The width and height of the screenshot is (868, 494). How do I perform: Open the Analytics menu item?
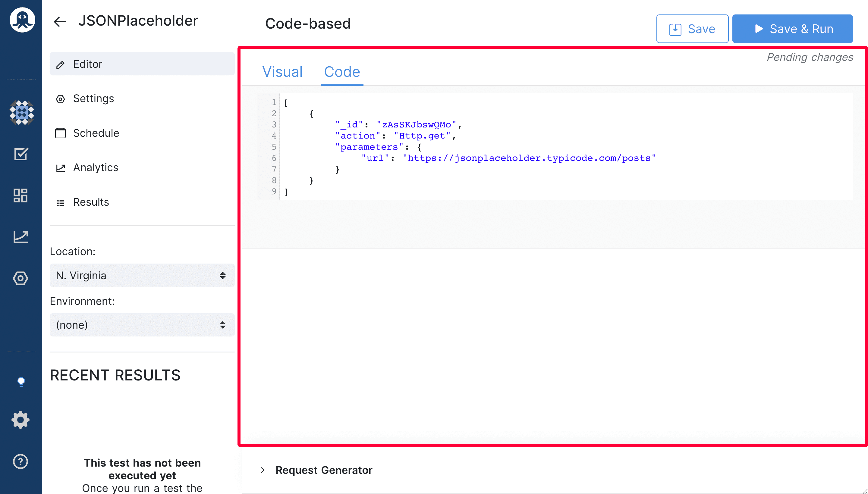click(142, 167)
